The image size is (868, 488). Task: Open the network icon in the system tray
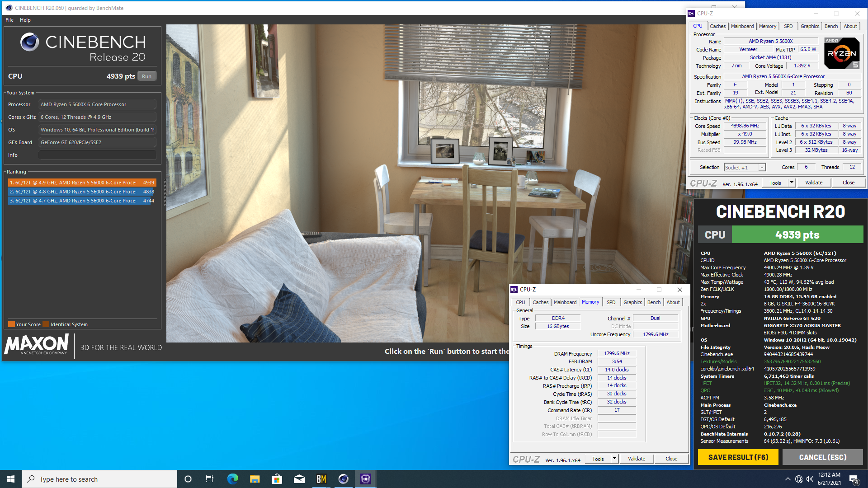point(799,479)
